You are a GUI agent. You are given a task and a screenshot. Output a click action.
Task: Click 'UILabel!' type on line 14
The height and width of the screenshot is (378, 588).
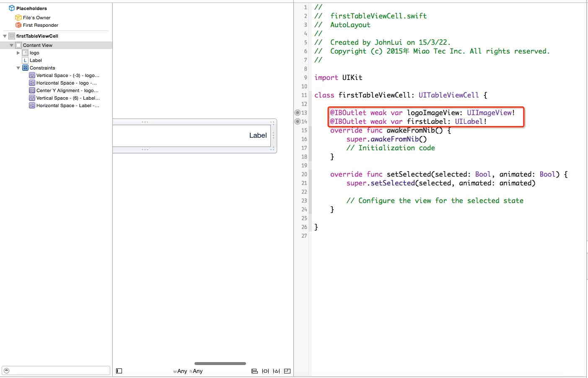[471, 121]
